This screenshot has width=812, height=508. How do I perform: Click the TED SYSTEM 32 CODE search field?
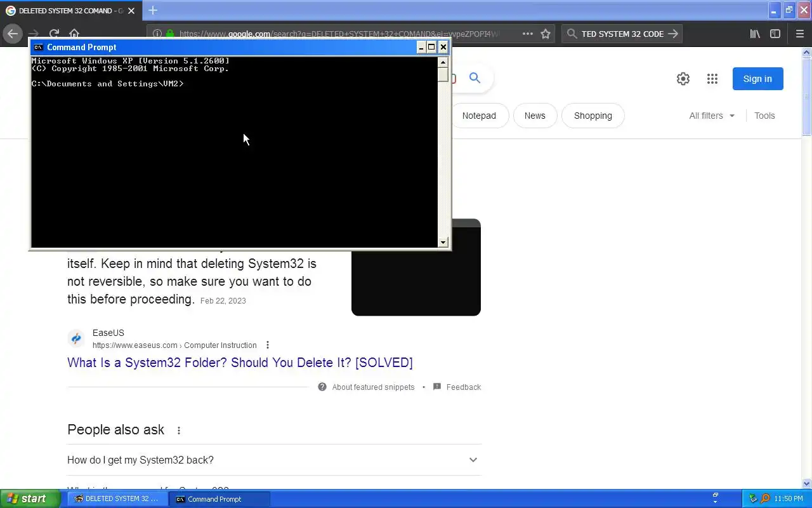(622, 34)
